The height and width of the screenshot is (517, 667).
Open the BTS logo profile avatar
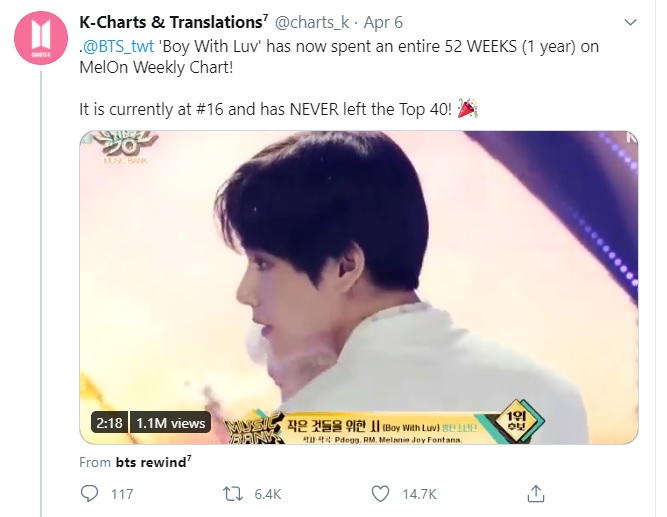(x=41, y=44)
